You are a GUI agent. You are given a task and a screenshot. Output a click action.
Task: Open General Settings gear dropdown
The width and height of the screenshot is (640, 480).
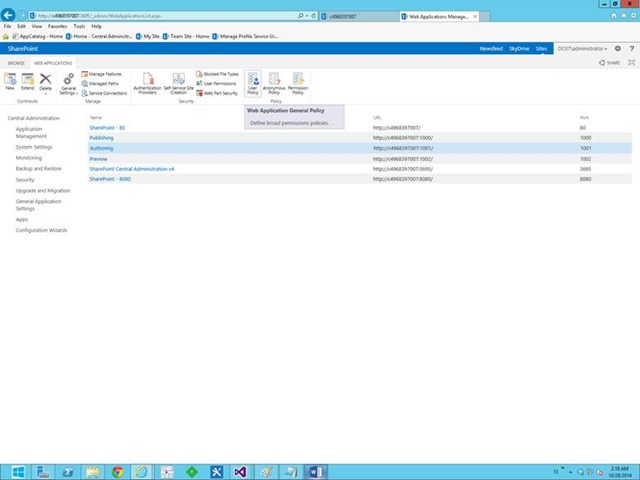coord(68,84)
